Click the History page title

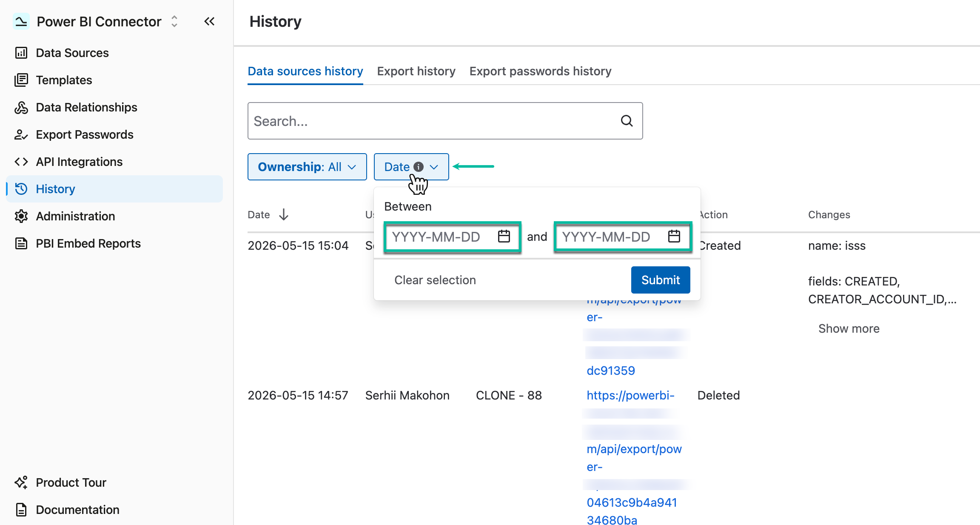[x=276, y=21]
